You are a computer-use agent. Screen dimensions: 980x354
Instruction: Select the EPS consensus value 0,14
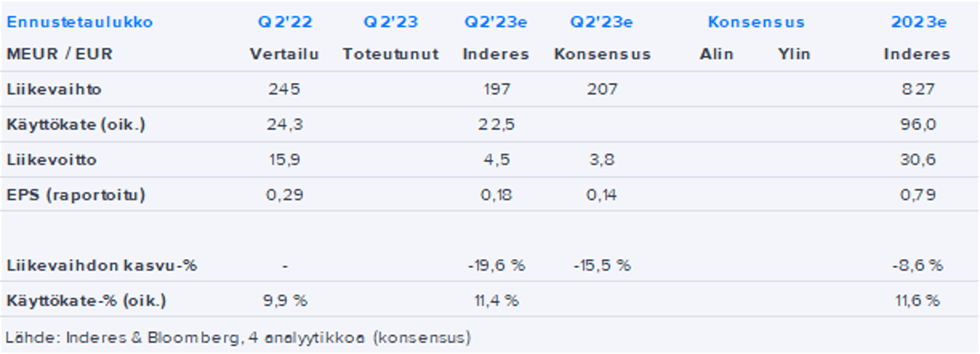coord(602,195)
